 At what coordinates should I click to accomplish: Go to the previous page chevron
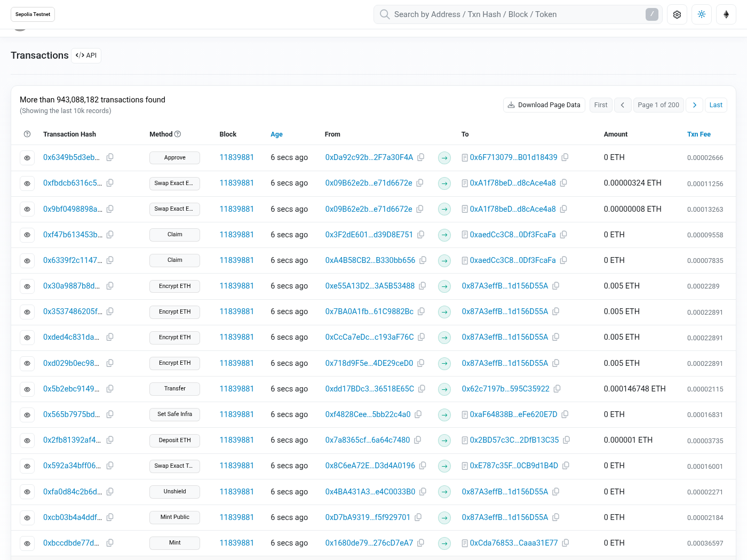pyautogui.click(x=623, y=105)
